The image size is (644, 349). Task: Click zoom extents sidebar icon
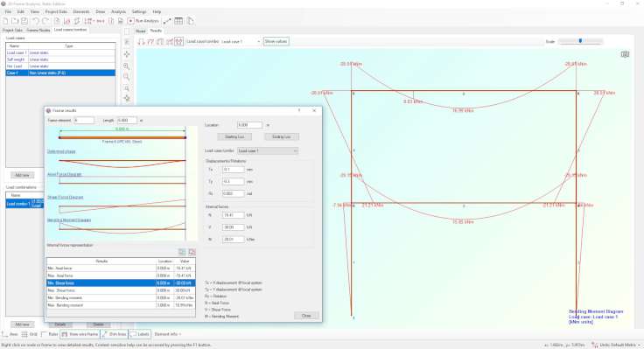[x=127, y=99]
